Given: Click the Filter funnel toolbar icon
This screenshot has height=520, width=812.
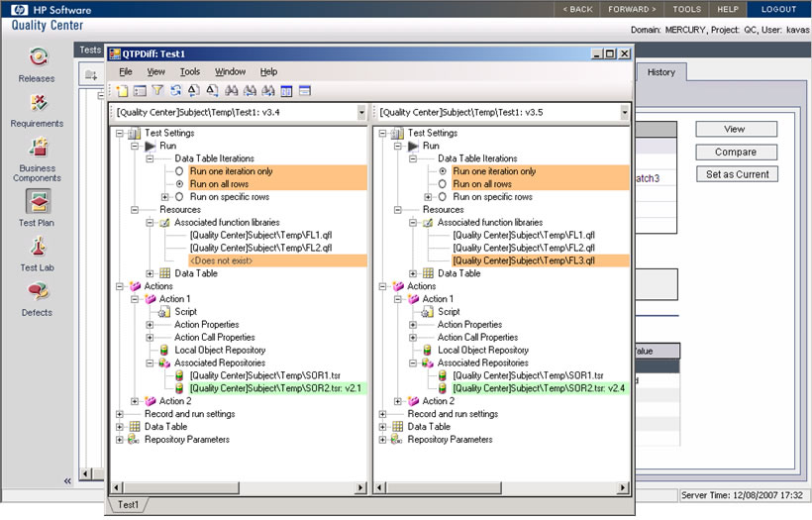Looking at the screenshot, I should point(157,91).
